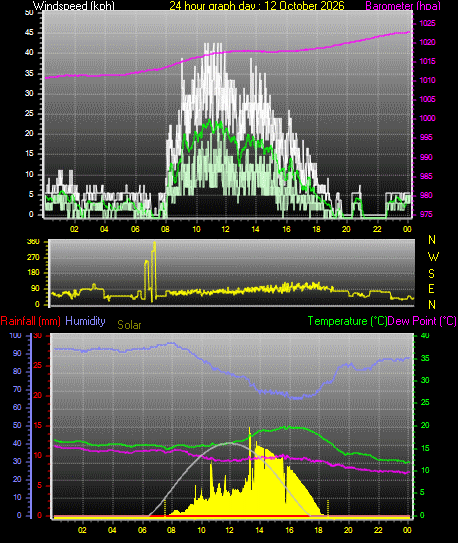Click the E compass direction label
Viewport: 458px width, 543px height.
431,289
